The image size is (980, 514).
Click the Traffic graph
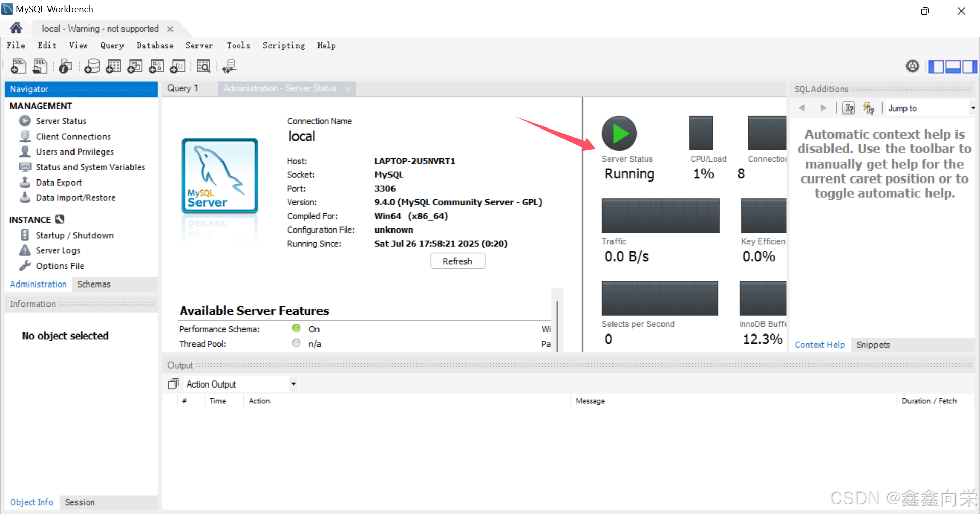(660, 216)
